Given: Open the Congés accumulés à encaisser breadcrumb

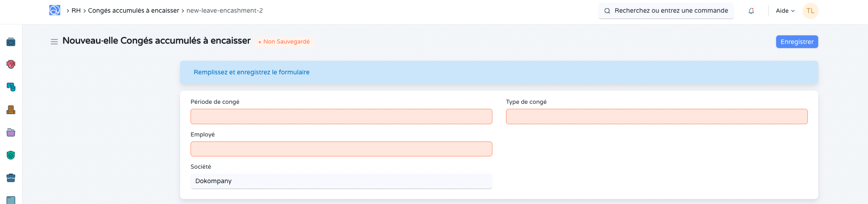Looking at the screenshot, I should [x=134, y=10].
